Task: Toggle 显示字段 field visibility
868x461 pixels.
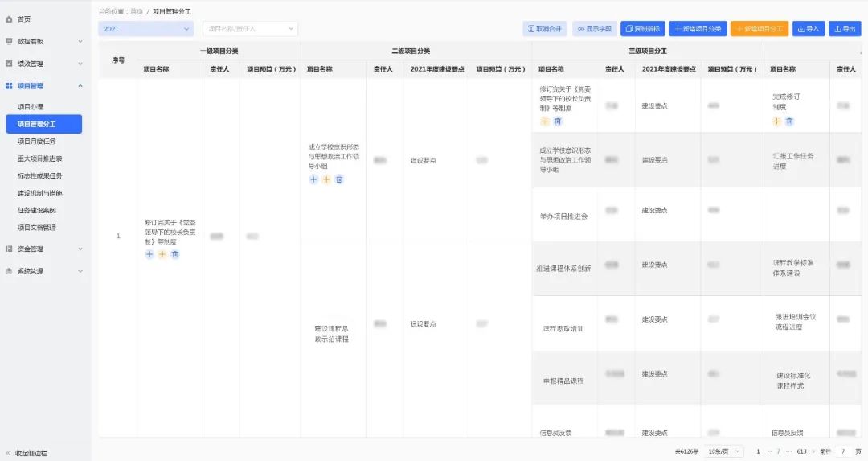Action: click(x=594, y=29)
